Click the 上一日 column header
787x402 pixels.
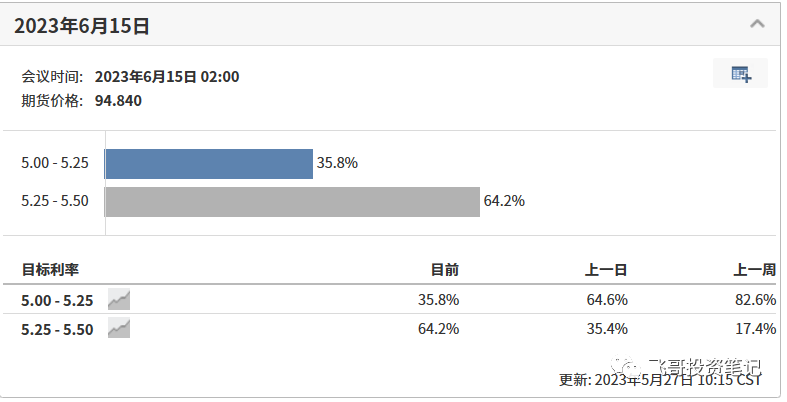(x=606, y=270)
